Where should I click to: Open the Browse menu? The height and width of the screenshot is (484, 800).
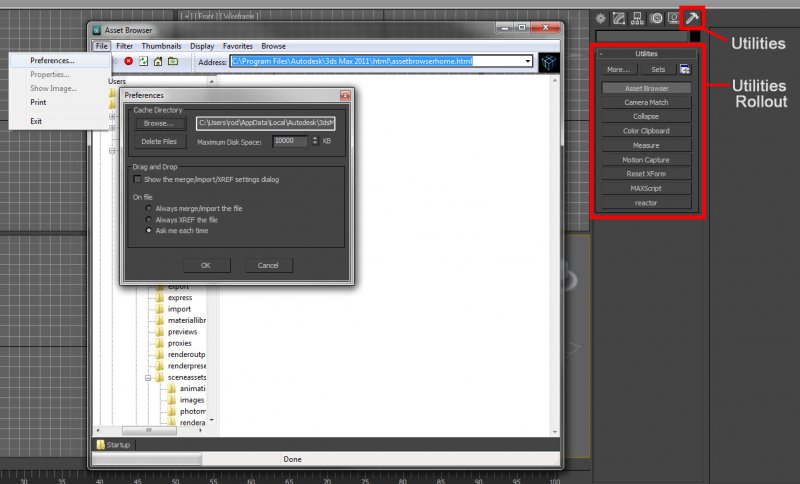(273, 46)
